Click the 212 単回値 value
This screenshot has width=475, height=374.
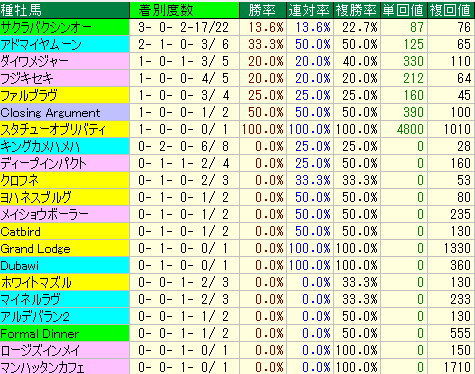click(413, 78)
